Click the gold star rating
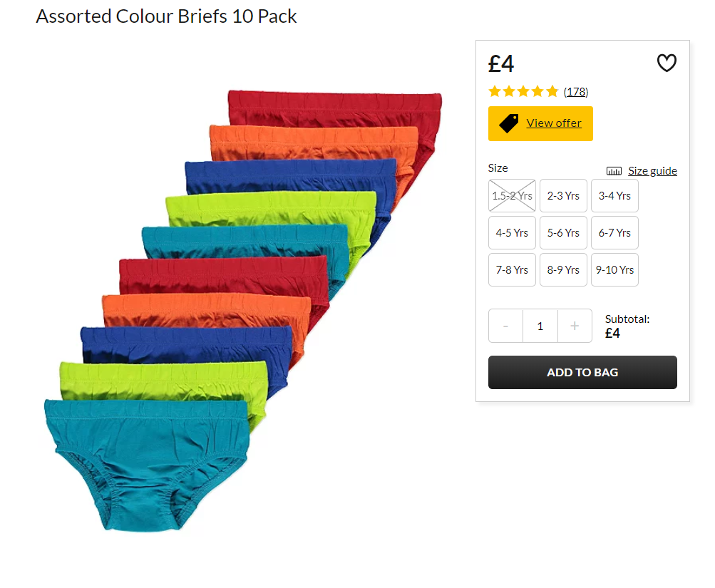The width and height of the screenshot is (715, 588). click(523, 92)
